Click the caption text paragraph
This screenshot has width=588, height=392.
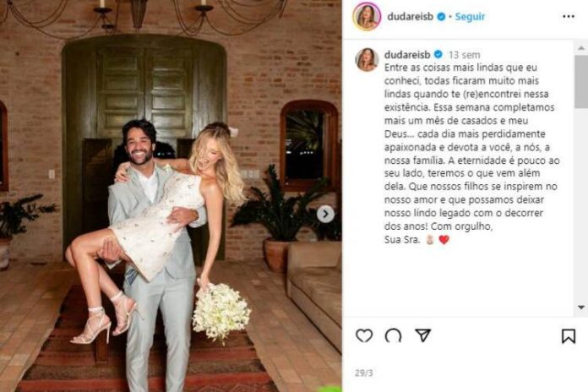[x=472, y=154]
